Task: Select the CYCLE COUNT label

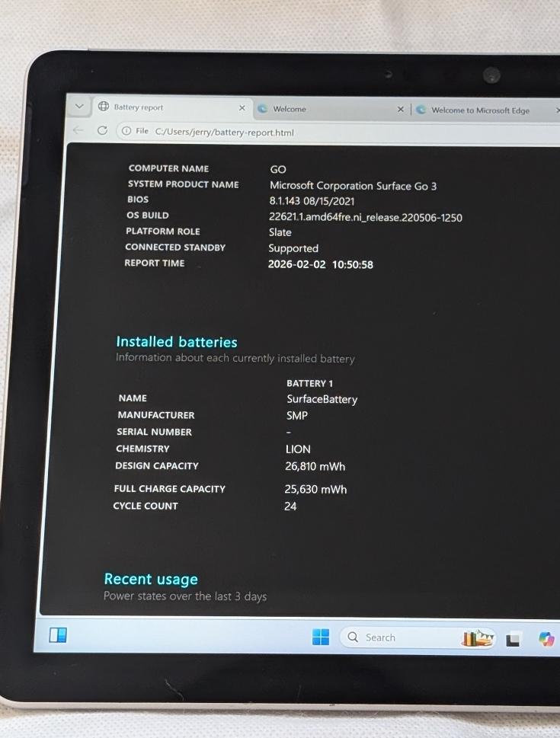Action: click(146, 506)
